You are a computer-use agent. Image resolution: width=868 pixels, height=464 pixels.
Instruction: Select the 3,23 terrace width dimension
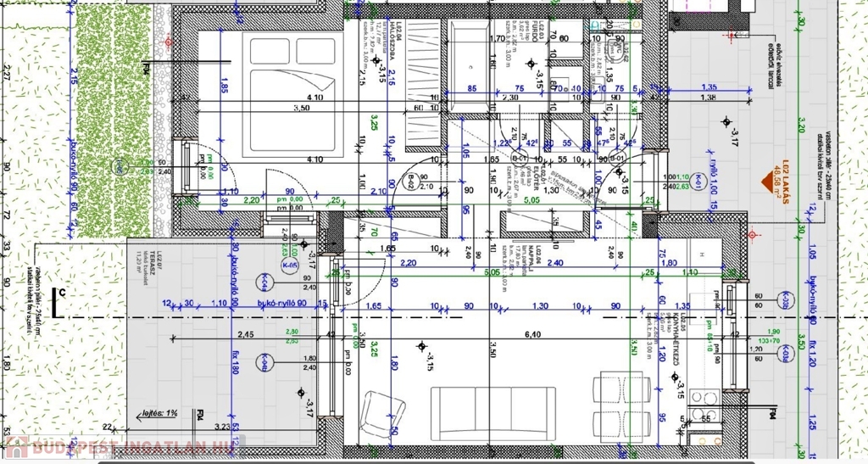(224, 427)
